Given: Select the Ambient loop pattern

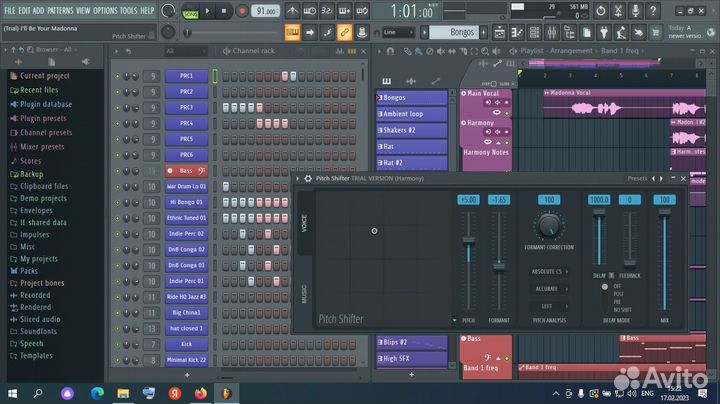Looking at the screenshot, I should pos(412,114).
